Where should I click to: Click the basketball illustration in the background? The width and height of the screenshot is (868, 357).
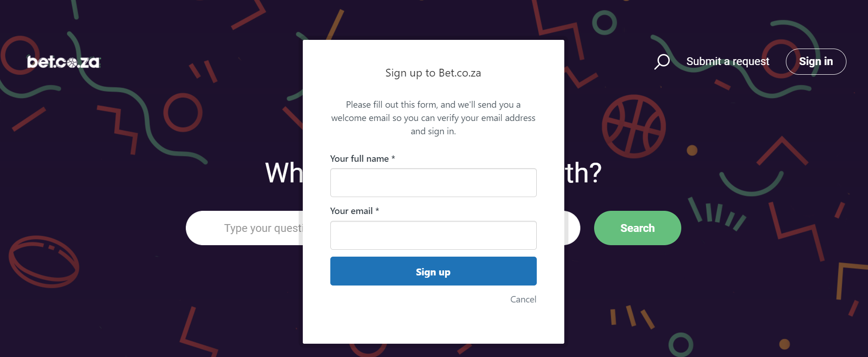(x=634, y=126)
